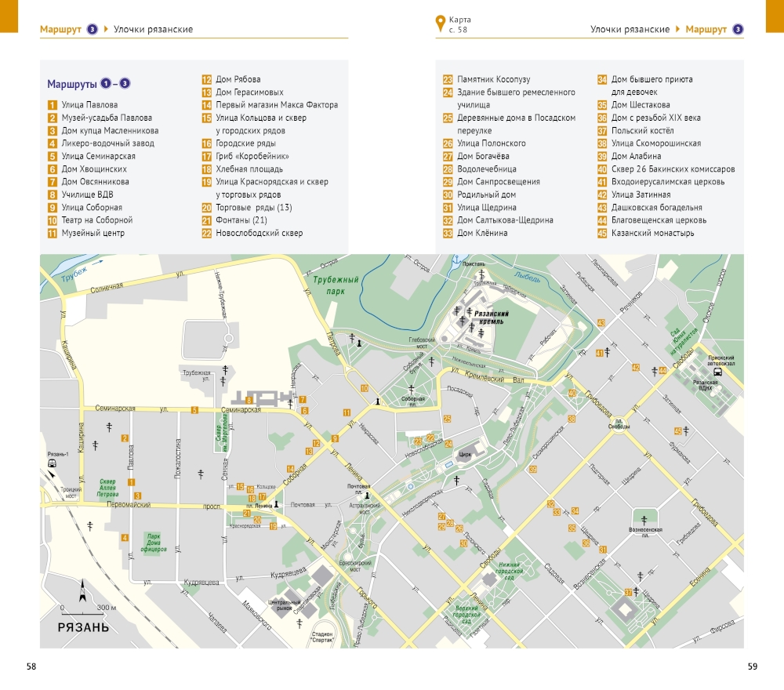Click the arrow after Маршрут 3 in left header
The height and width of the screenshot is (690, 784).
pos(107,30)
